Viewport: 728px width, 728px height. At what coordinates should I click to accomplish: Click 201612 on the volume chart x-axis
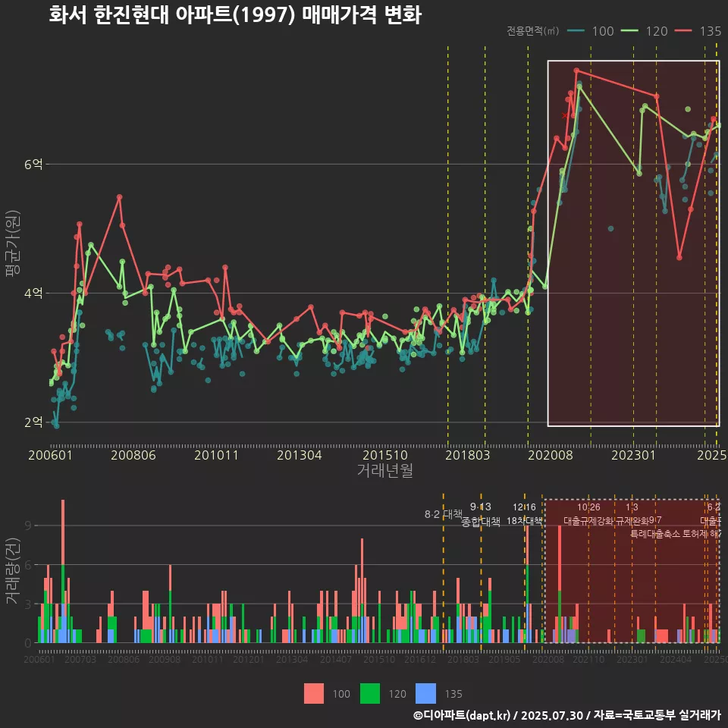(x=420, y=659)
